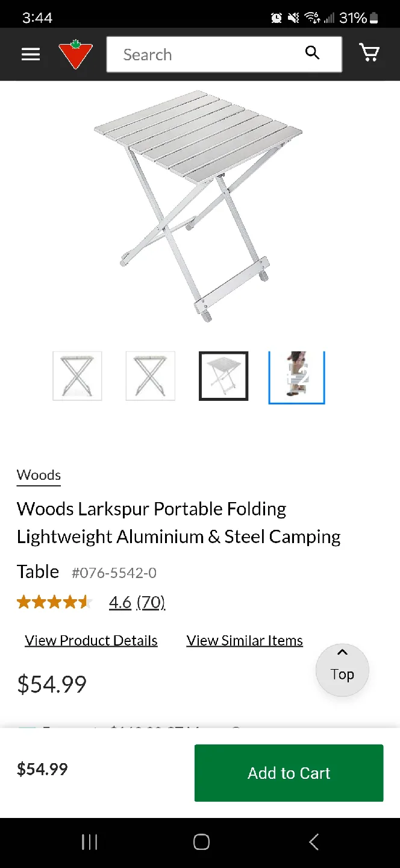The image size is (400, 868).
Task: Tap the Canadian Tire triangle logo
Action: pos(75,54)
